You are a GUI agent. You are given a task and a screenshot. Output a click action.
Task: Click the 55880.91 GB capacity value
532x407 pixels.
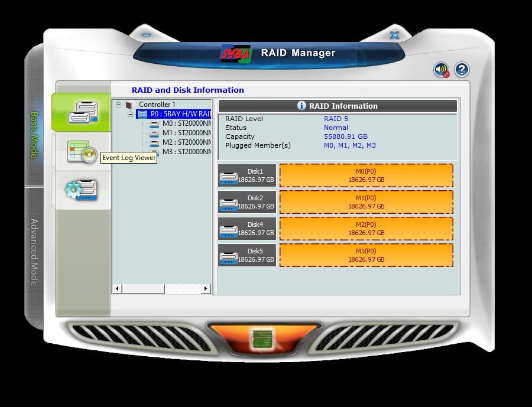[x=346, y=136]
